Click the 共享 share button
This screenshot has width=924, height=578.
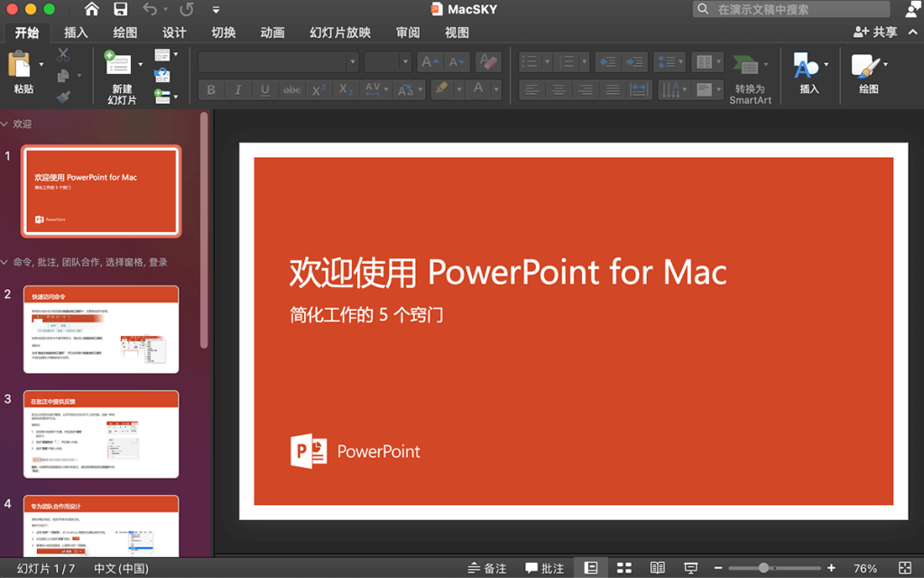click(875, 32)
